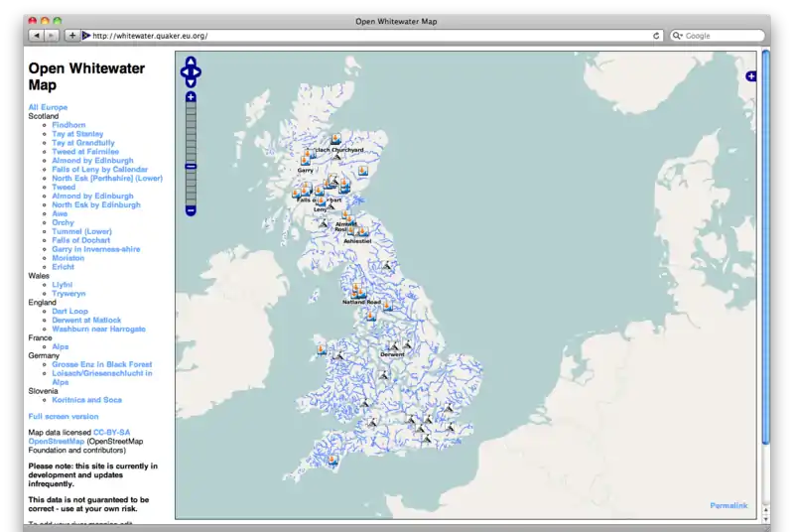Viewport: 794px width, 532px height.
Task: Pan the map south with down arrow
Action: [191, 81]
